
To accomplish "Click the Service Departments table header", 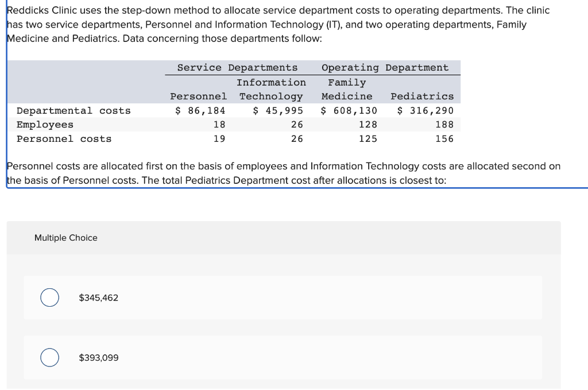I will tap(237, 68).
